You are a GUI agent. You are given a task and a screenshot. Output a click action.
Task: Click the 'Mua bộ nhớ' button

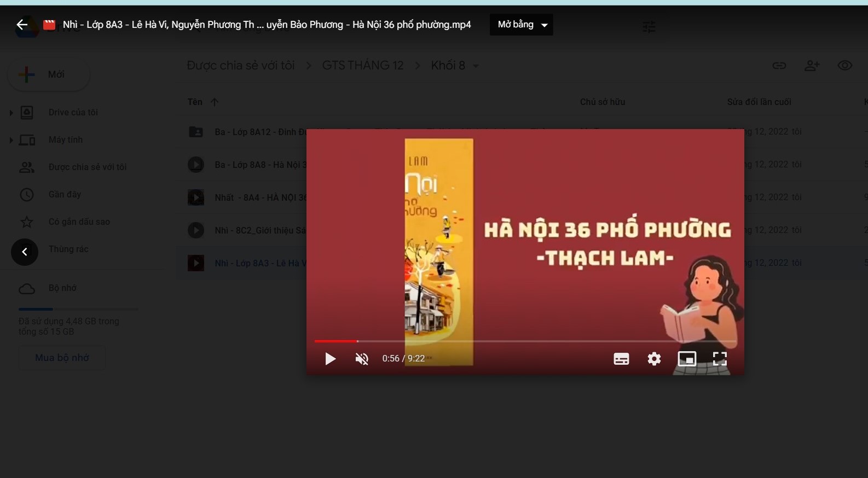pyautogui.click(x=62, y=358)
